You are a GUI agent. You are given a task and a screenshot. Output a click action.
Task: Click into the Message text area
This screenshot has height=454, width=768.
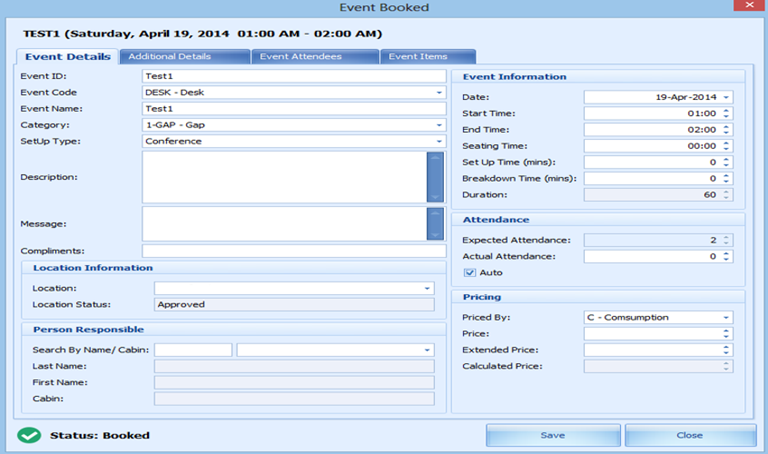tap(284, 223)
